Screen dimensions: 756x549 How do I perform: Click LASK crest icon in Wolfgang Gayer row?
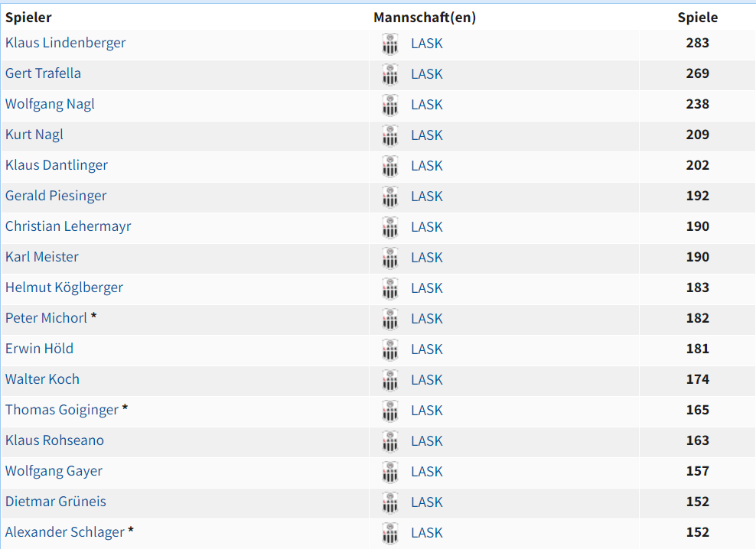point(390,473)
